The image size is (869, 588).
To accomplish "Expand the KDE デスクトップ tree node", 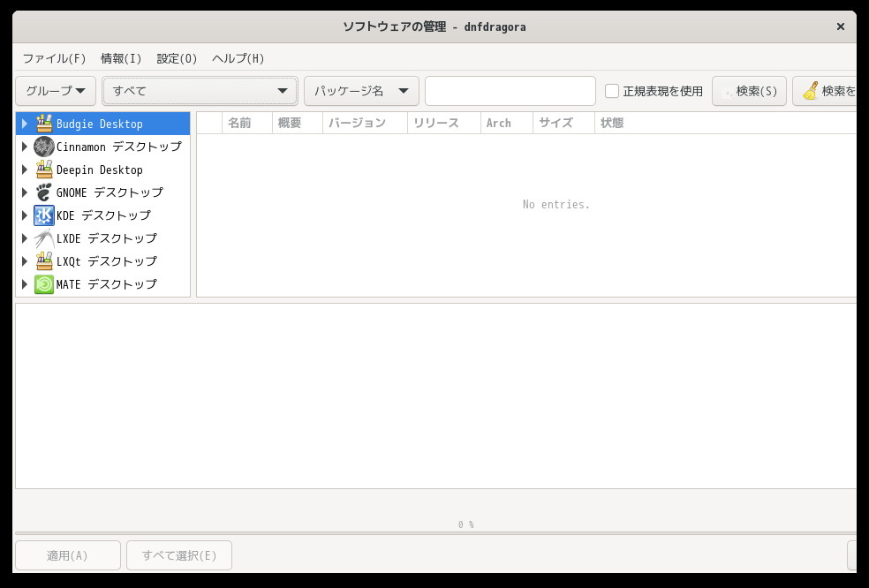I will click(x=25, y=215).
